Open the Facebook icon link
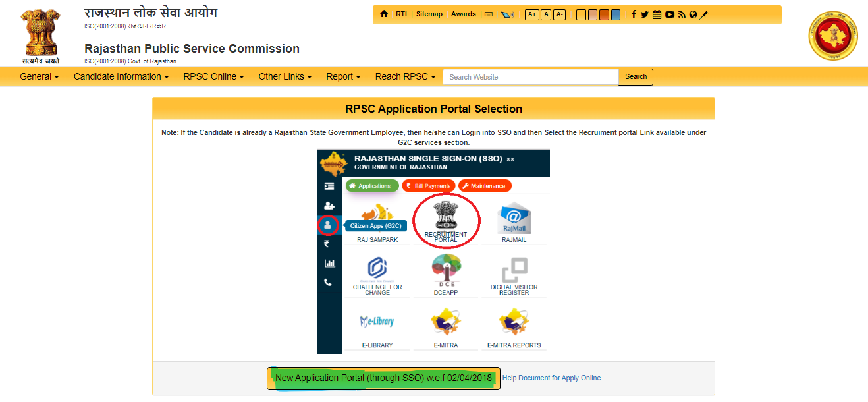Image resolution: width=868 pixels, height=402 pixels. tap(634, 14)
